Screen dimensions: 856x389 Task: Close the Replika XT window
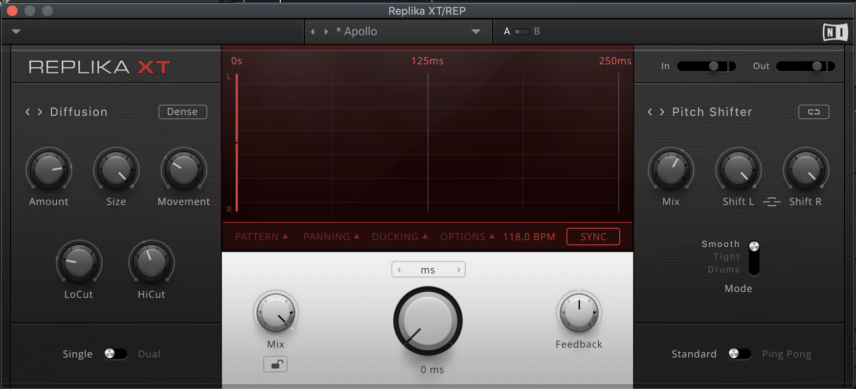pyautogui.click(x=12, y=11)
